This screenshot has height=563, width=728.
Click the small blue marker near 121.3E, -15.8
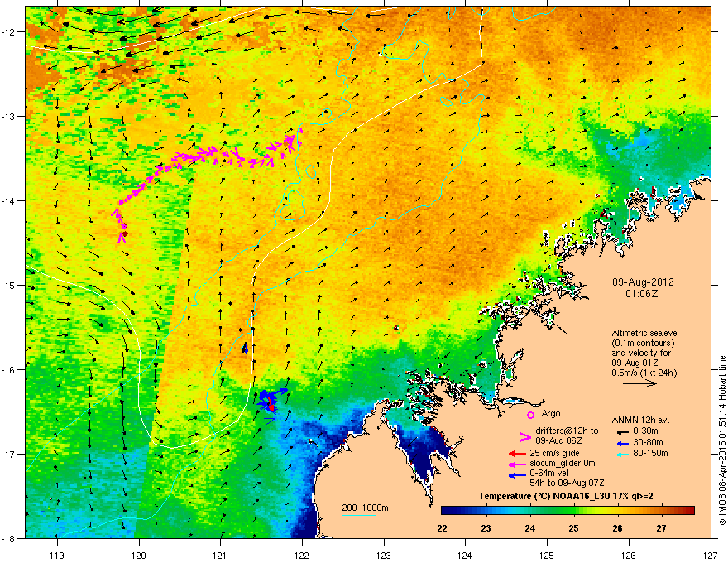pos(245,348)
